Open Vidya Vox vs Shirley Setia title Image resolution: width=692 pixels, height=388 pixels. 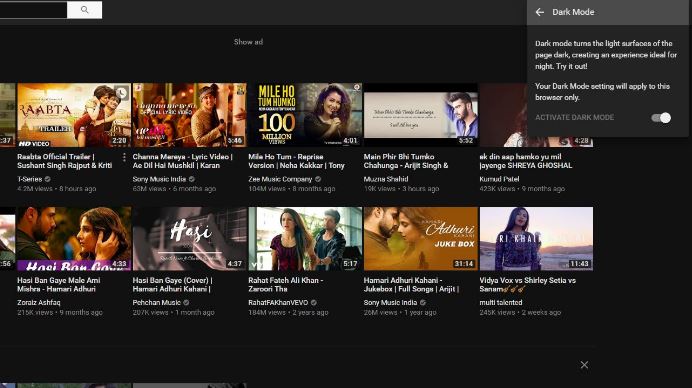pos(527,285)
